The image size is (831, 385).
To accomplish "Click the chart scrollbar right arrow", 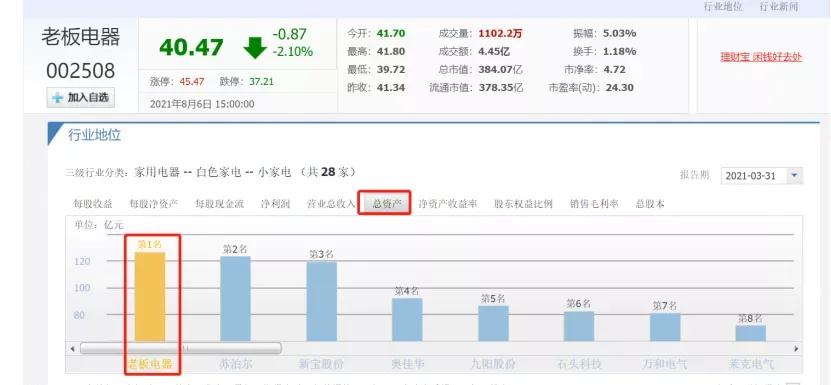I will [x=795, y=348].
